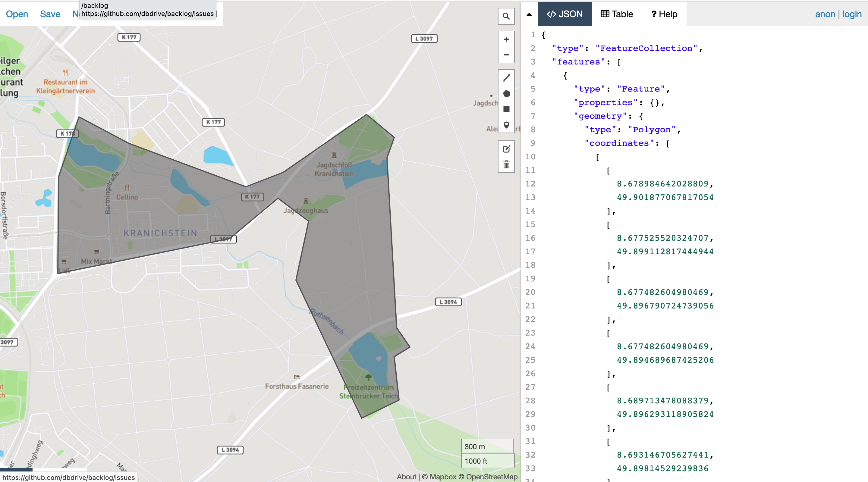Click the "features" key in JSON
The width and height of the screenshot is (868, 482).
coord(578,62)
